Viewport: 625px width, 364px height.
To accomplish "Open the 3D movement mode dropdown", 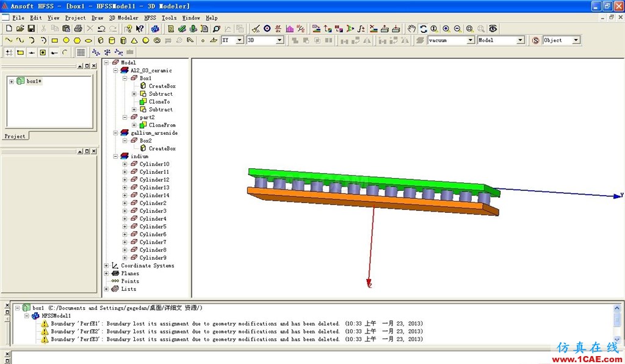I will [280, 40].
